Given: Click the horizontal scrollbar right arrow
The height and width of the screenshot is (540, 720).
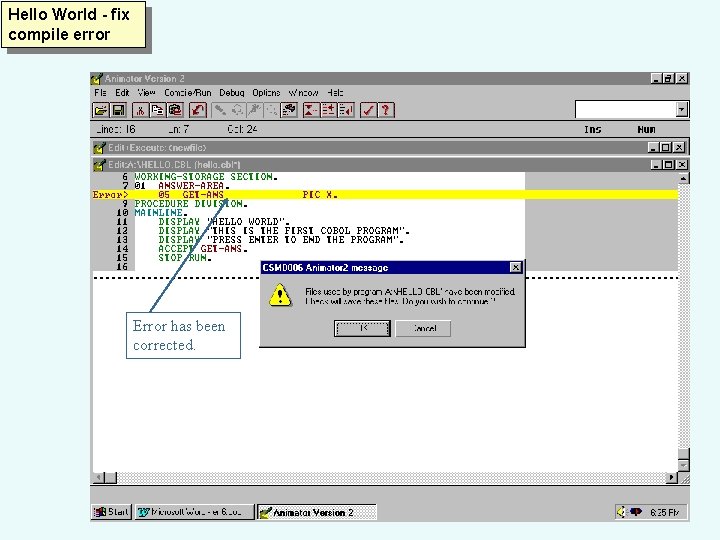Looking at the screenshot, I should [x=672, y=478].
